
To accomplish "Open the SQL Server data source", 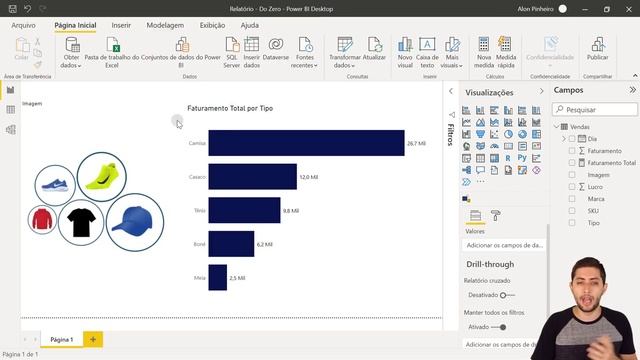I will pos(231,53).
